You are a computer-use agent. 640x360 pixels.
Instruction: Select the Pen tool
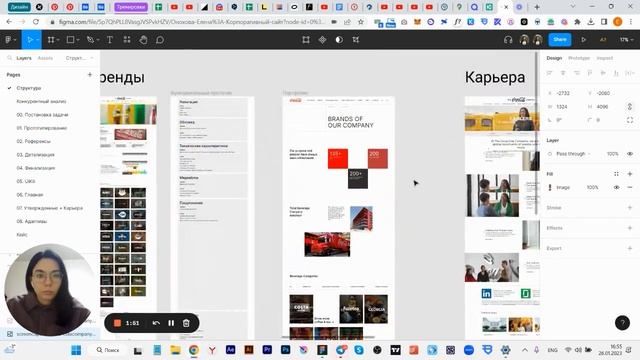pyautogui.click(x=90, y=40)
